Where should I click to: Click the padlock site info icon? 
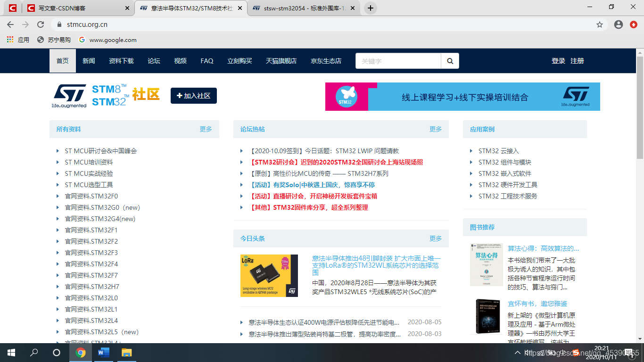coord(59,25)
